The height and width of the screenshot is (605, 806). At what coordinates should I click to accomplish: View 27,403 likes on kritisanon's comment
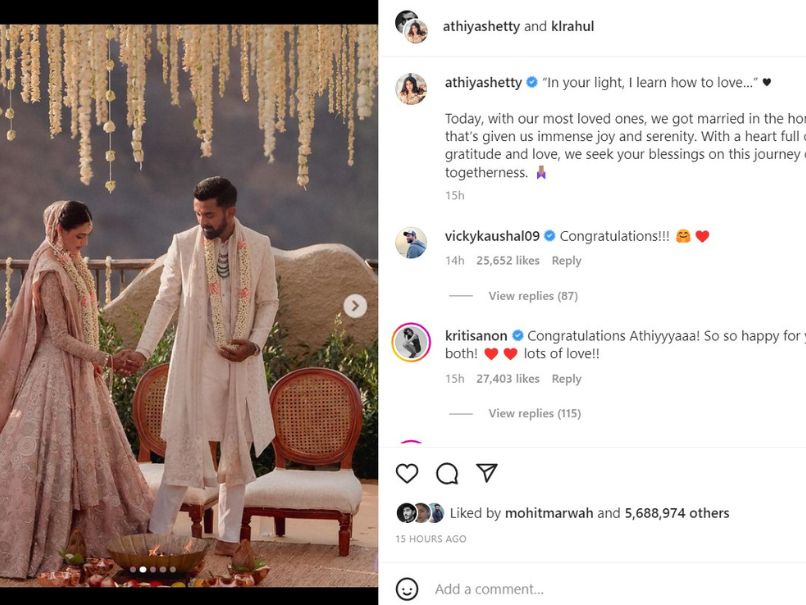(x=507, y=379)
